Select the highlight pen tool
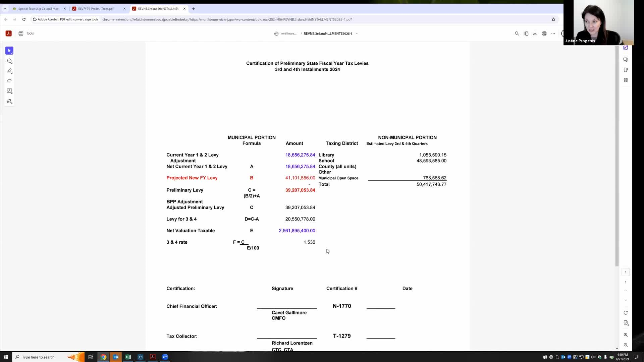The image size is (644, 362). click(x=9, y=71)
